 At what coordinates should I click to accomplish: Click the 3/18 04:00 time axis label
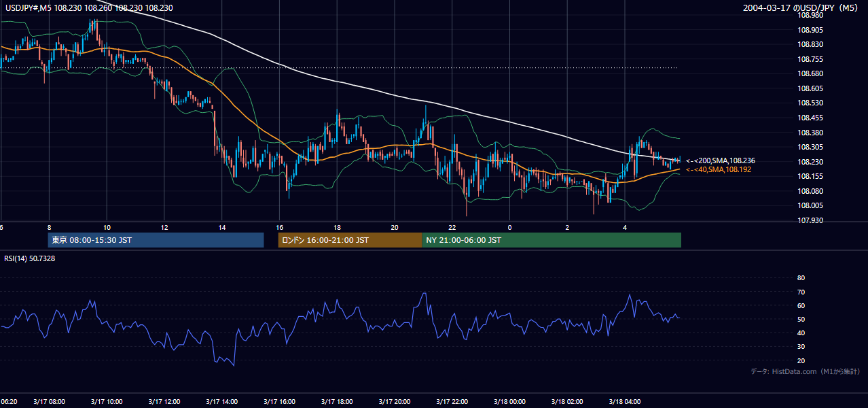[x=625, y=401]
